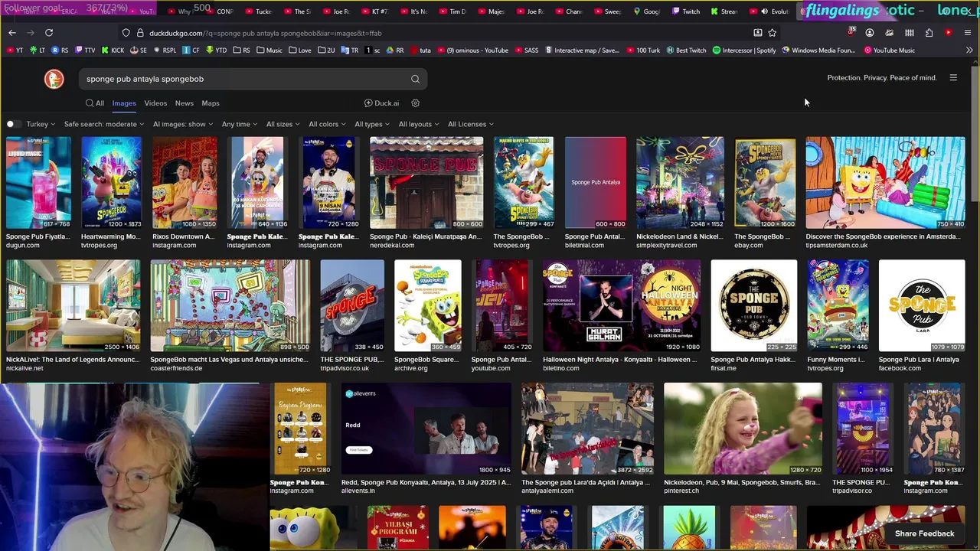Click the magnifier search icon in search box
The height and width of the screenshot is (551, 980).
(x=415, y=79)
